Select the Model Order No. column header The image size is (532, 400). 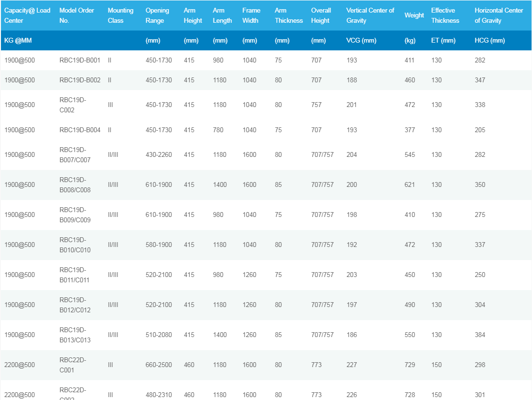click(76, 15)
